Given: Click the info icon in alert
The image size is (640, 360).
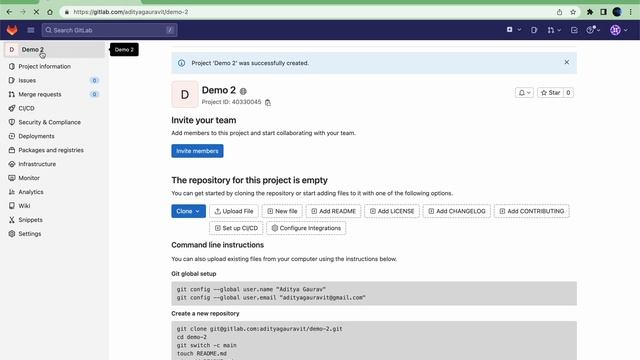Looking at the screenshot, I should click(181, 63).
